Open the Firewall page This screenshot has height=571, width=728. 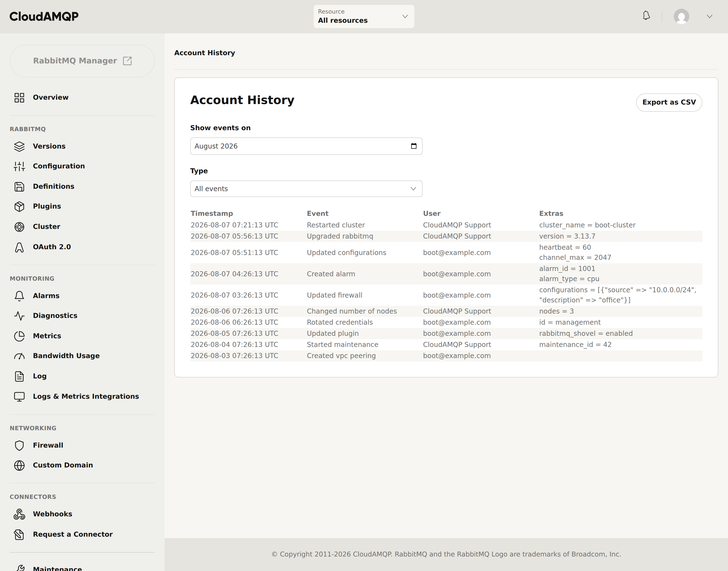(x=48, y=445)
